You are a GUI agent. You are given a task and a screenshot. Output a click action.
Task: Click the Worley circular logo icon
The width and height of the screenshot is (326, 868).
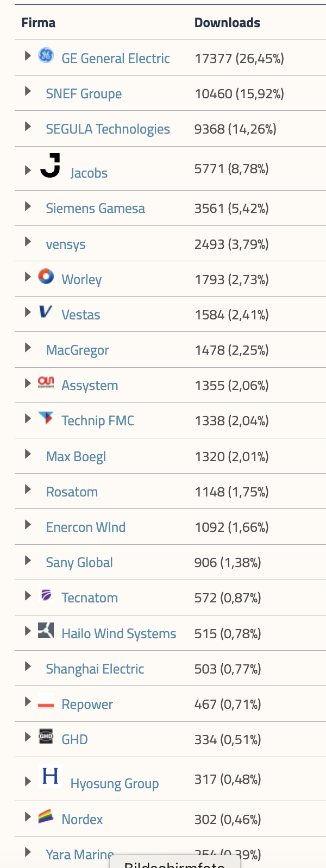tap(46, 276)
